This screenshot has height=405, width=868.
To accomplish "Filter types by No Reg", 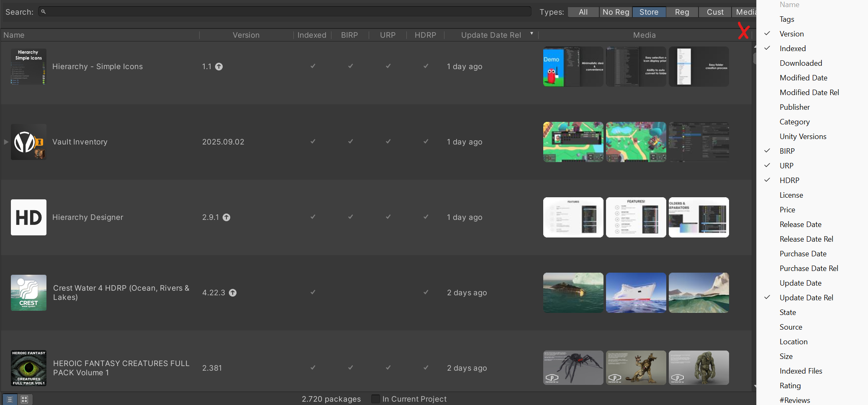I will (616, 12).
